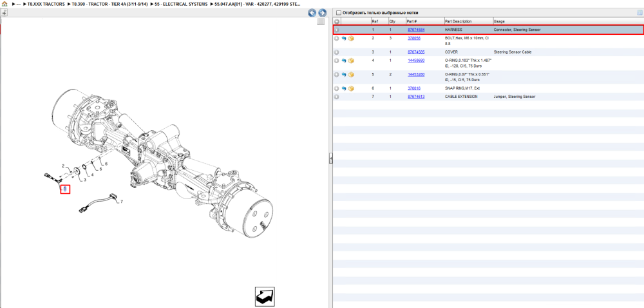Open the column settings icon at the parts list's top right
Screen dimensions: 644x308
tap(639, 13)
